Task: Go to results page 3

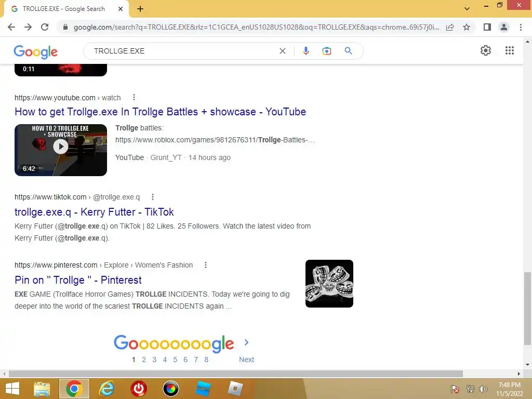Action: [154, 360]
